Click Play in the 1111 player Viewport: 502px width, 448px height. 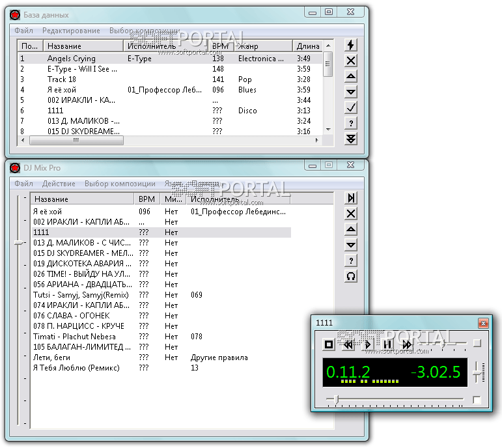pyautogui.click(x=368, y=344)
